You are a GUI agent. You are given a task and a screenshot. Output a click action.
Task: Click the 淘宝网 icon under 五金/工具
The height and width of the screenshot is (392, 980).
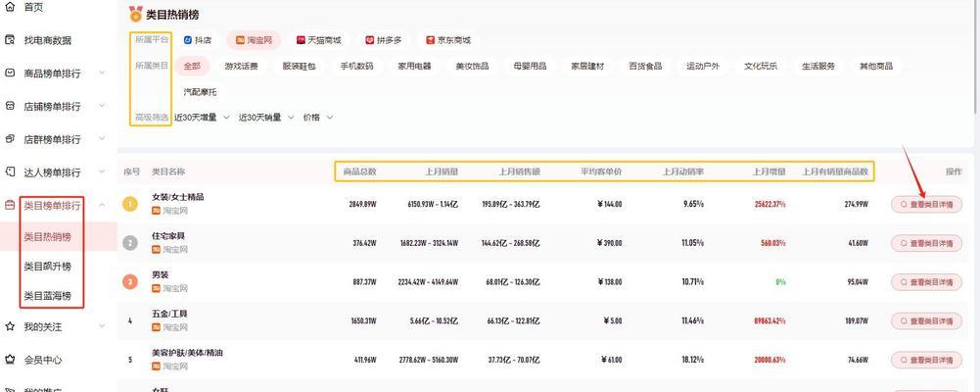coord(157,327)
